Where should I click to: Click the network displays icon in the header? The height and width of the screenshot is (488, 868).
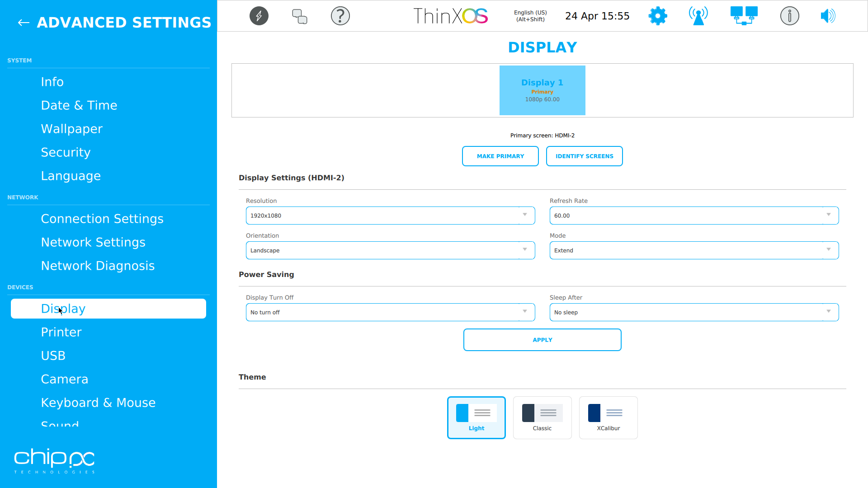tap(744, 15)
